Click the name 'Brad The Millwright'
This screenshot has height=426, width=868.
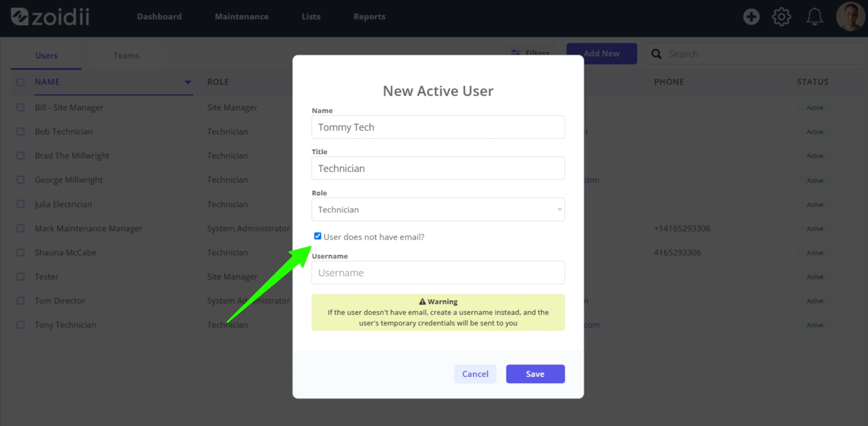pyautogui.click(x=72, y=156)
